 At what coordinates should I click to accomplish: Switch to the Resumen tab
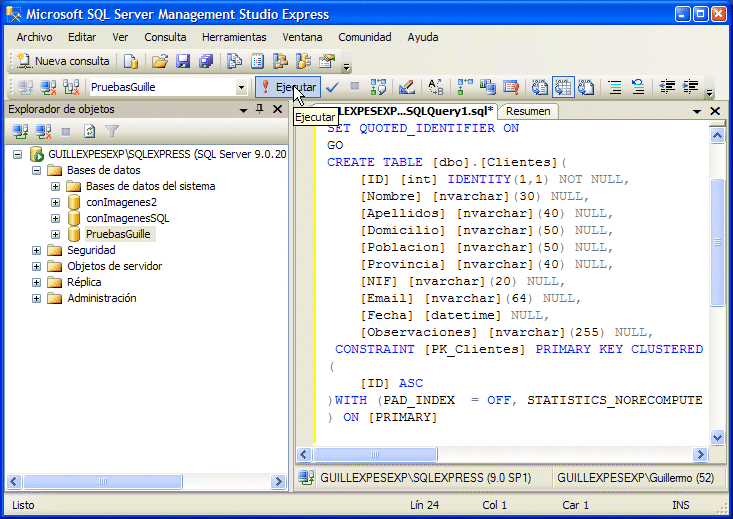click(528, 111)
